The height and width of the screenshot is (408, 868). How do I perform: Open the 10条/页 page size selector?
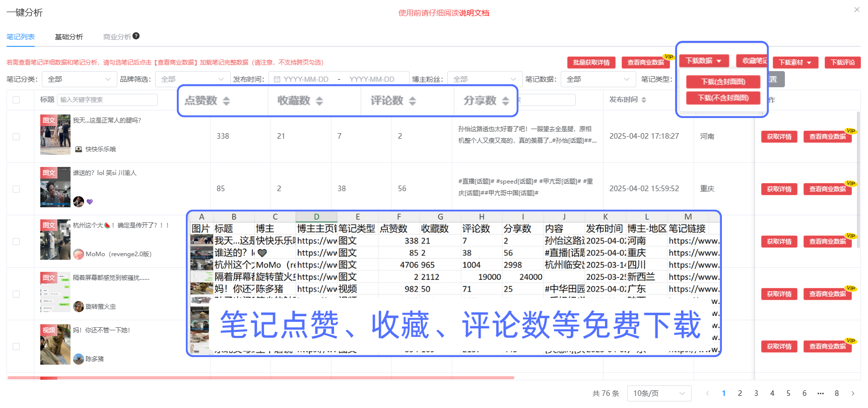click(x=658, y=393)
